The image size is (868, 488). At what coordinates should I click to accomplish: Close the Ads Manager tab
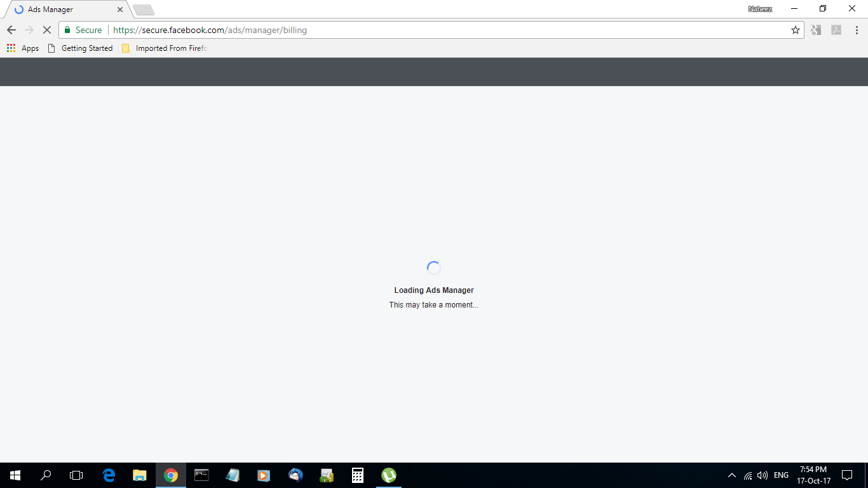(120, 10)
